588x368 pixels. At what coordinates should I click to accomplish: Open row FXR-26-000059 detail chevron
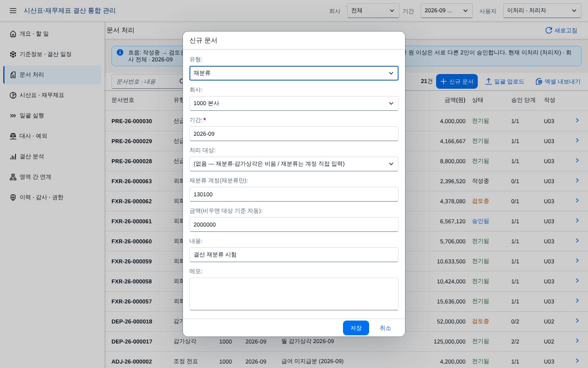(x=577, y=260)
